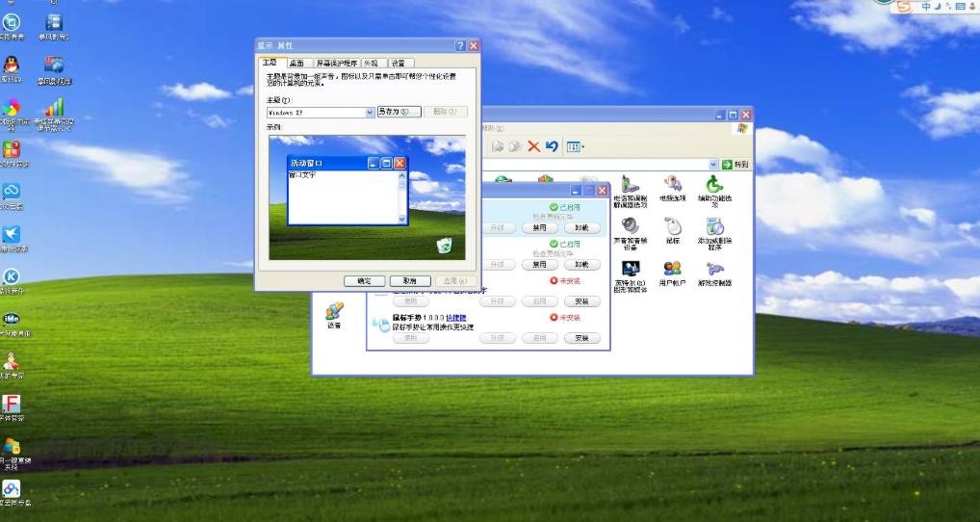The height and width of the screenshot is (522, 980).
Task: Click the 转到 go button
Action: pyautogui.click(x=735, y=165)
